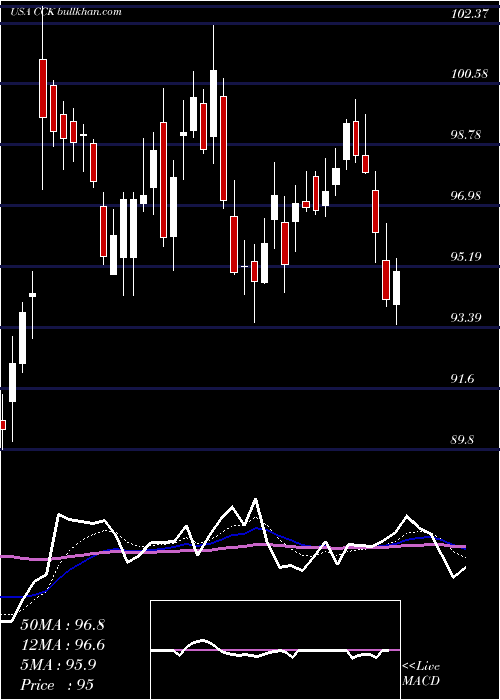Click the 100.58 price axis label

469,74
